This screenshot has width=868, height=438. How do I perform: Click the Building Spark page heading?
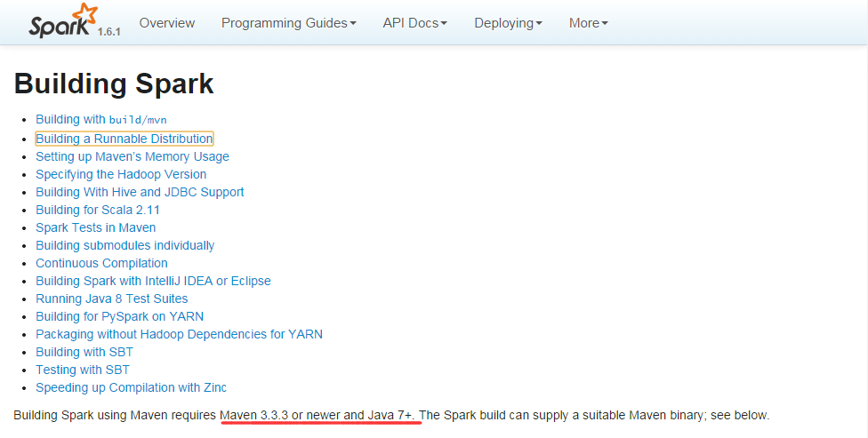coord(114,84)
